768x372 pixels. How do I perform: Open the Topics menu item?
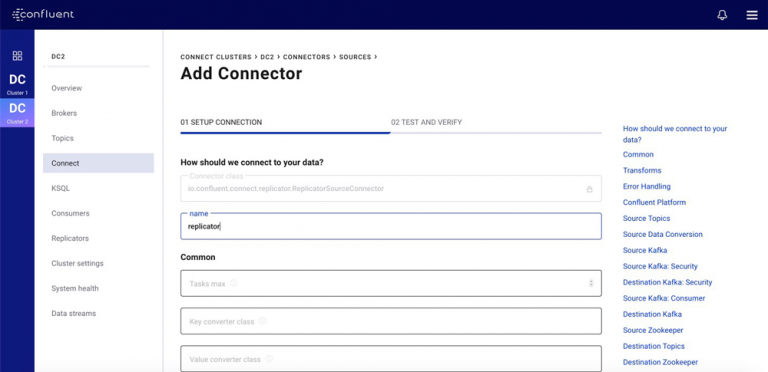tap(62, 139)
